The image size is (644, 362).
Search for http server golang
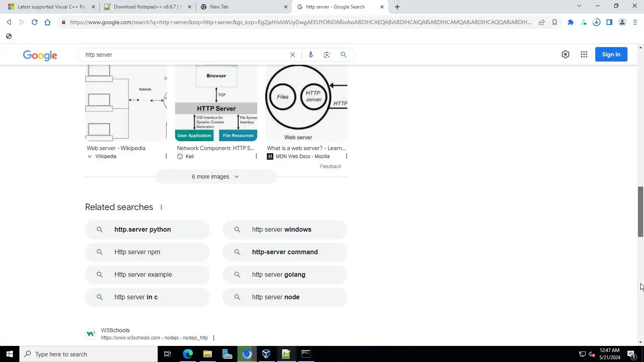(x=285, y=275)
